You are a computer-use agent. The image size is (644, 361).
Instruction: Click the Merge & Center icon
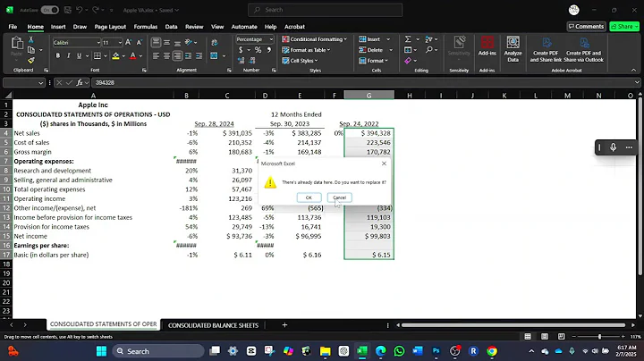214,55
